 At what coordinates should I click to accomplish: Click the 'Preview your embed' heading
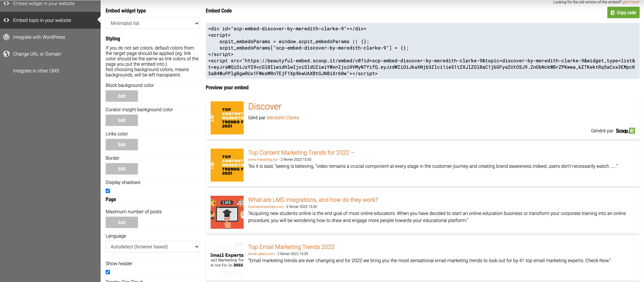coord(227,88)
